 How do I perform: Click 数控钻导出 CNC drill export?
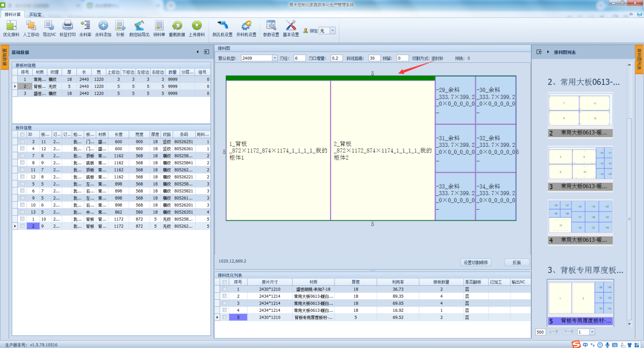[x=139, y=29]
